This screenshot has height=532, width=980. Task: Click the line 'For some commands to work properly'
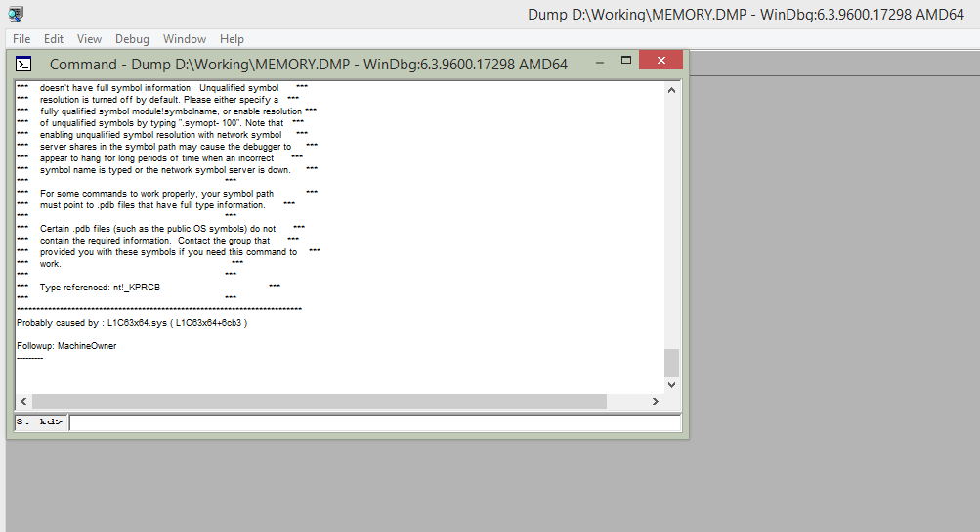click(x=157, y=194)
